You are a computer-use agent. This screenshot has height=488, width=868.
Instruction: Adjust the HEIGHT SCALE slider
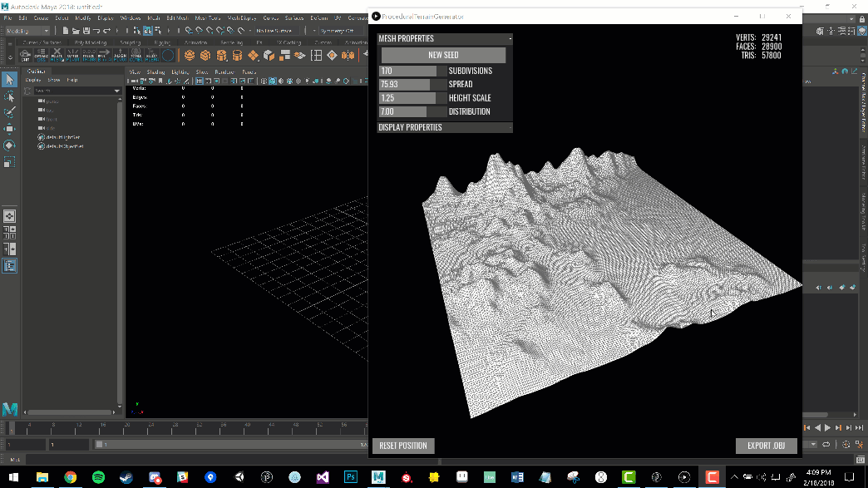pyautogui.click(x=413, y=98)
